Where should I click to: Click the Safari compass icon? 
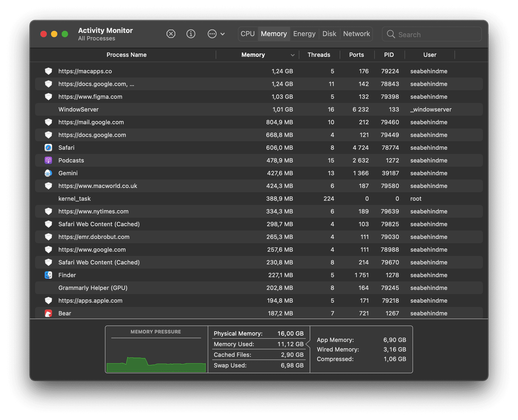pyautogui.click(x=48, y=148)
